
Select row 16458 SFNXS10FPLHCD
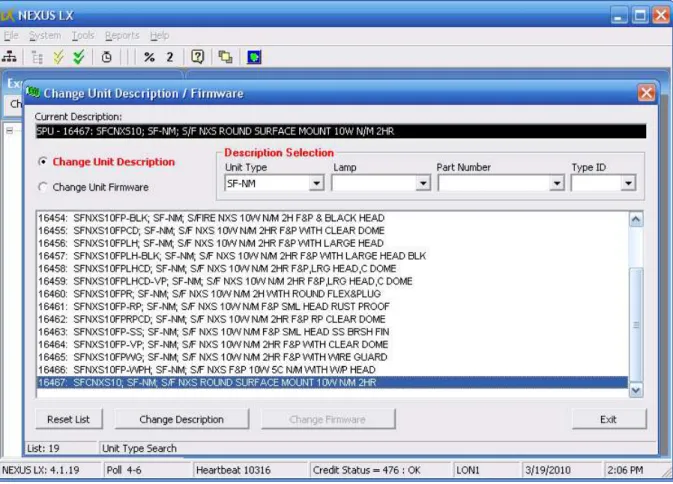click(x=332, y=269)
